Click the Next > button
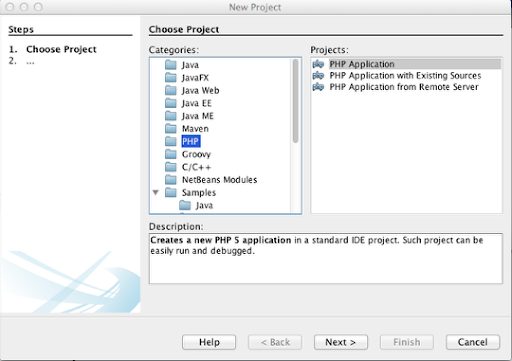 point(341,342)
